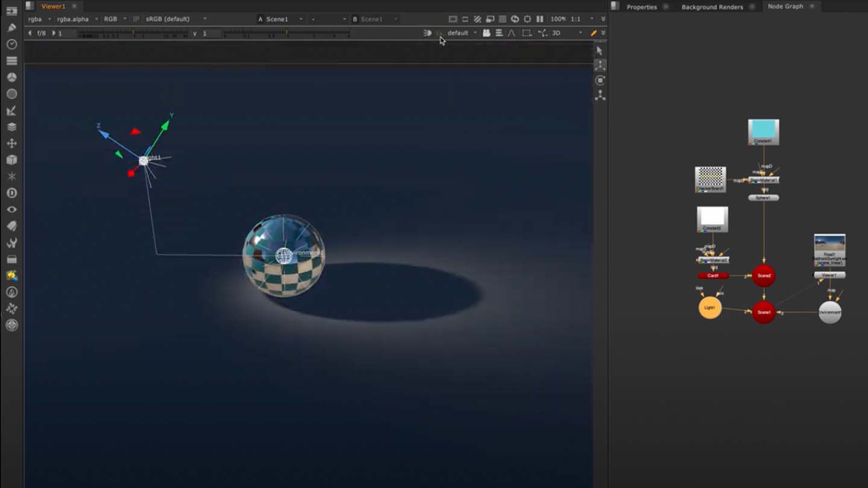Screen dimensions: 868x488
Task: Open the Merge nodes menu (stacked layers icon)
Action: pos(11,127)
